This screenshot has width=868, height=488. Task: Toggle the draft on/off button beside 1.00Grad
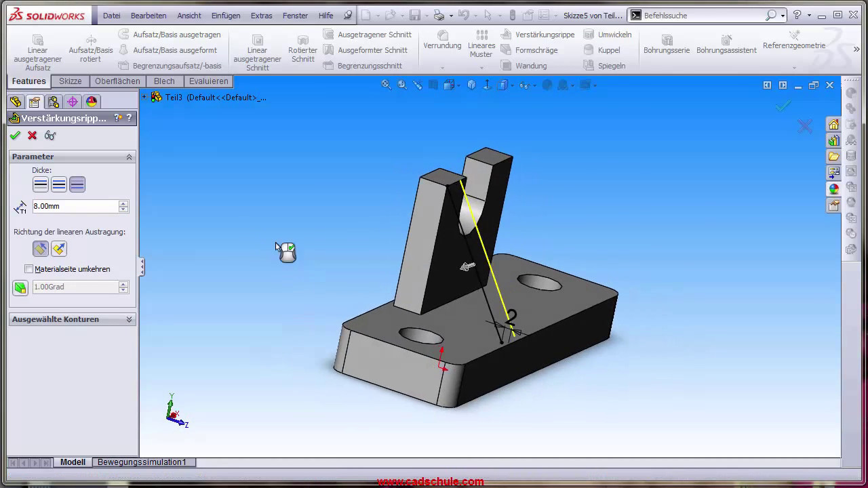[20, 287]
